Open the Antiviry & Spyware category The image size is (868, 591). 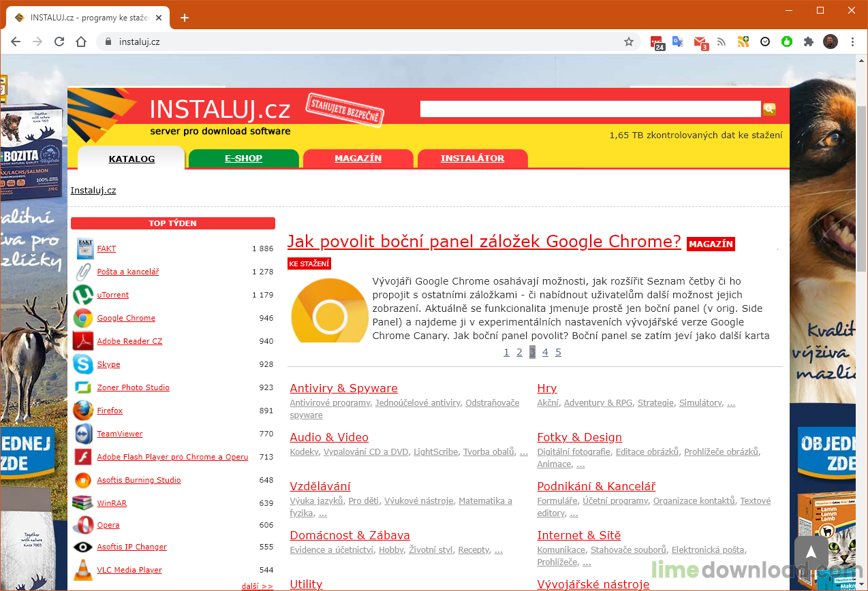click(x=343, y=388)
